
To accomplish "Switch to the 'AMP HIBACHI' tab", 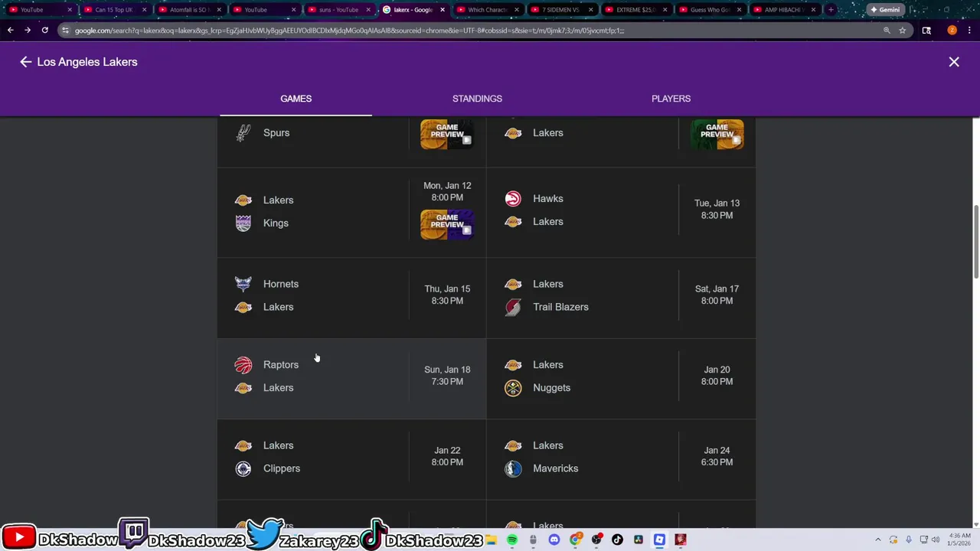I will pos(784,10).
